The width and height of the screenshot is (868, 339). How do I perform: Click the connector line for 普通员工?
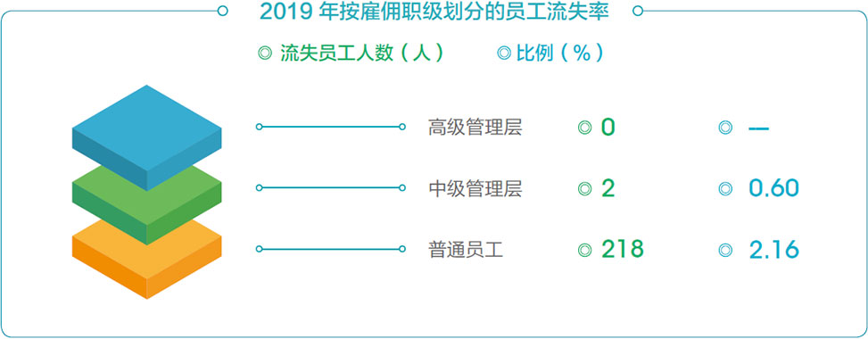click(330, 249)
